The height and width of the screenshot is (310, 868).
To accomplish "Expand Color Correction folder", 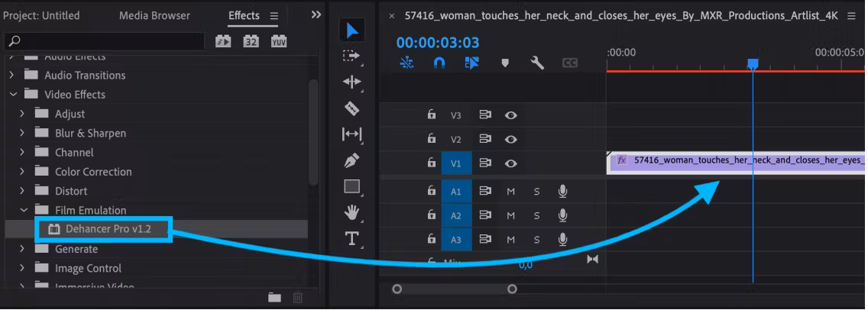I will point(22,172).
